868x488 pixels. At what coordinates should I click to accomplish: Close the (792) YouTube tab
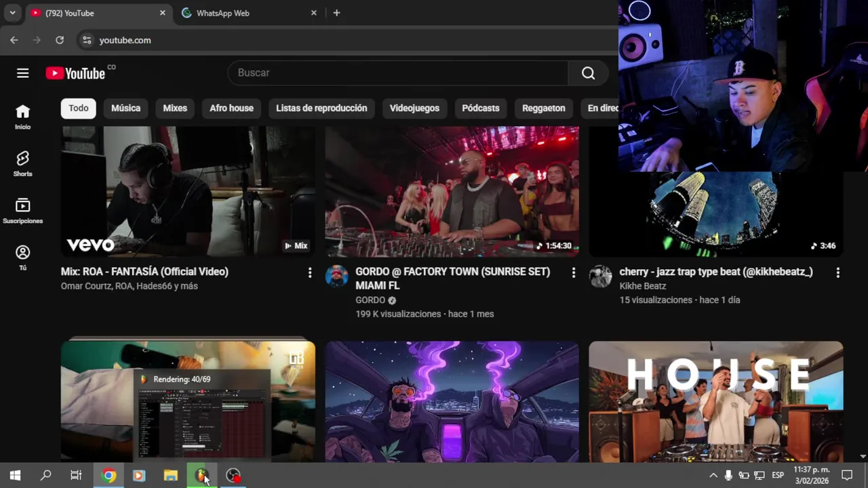pyautogui.click(x=162, y=13)
